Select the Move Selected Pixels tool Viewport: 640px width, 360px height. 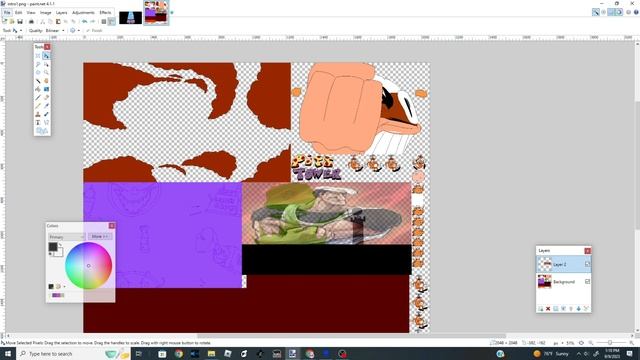[46, 56]
